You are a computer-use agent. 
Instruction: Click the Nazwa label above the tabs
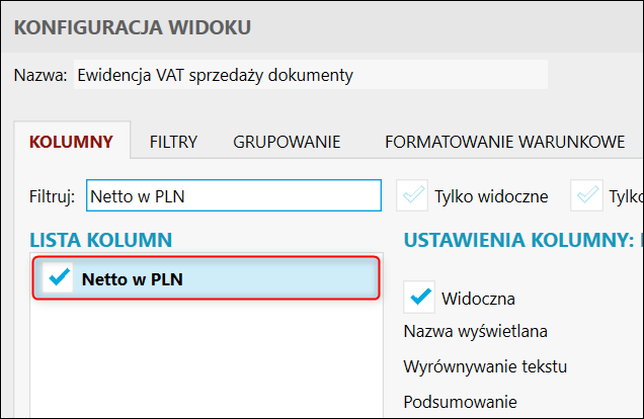point(40,75)
